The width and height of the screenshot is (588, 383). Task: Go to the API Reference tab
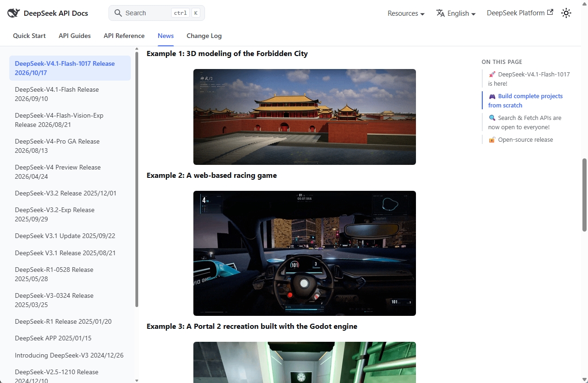pos(124,36)
